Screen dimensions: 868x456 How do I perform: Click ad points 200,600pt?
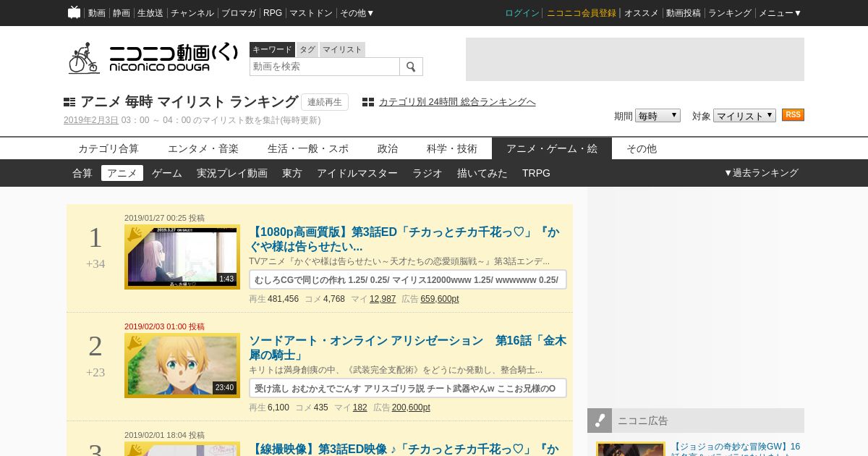411,408
